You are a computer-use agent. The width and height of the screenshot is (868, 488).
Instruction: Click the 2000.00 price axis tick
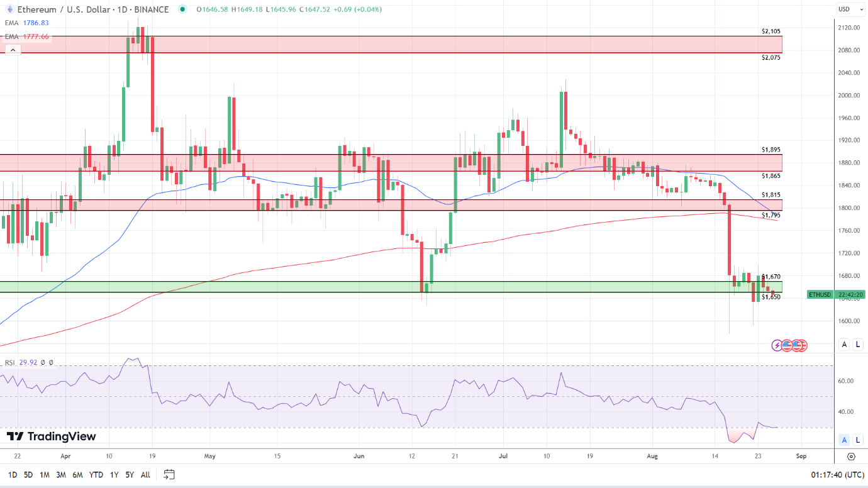coord(849,96)
